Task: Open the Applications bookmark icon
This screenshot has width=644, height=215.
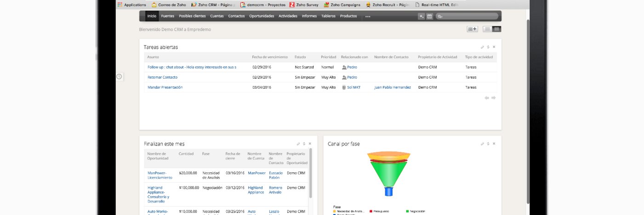Action: point(120,5)
